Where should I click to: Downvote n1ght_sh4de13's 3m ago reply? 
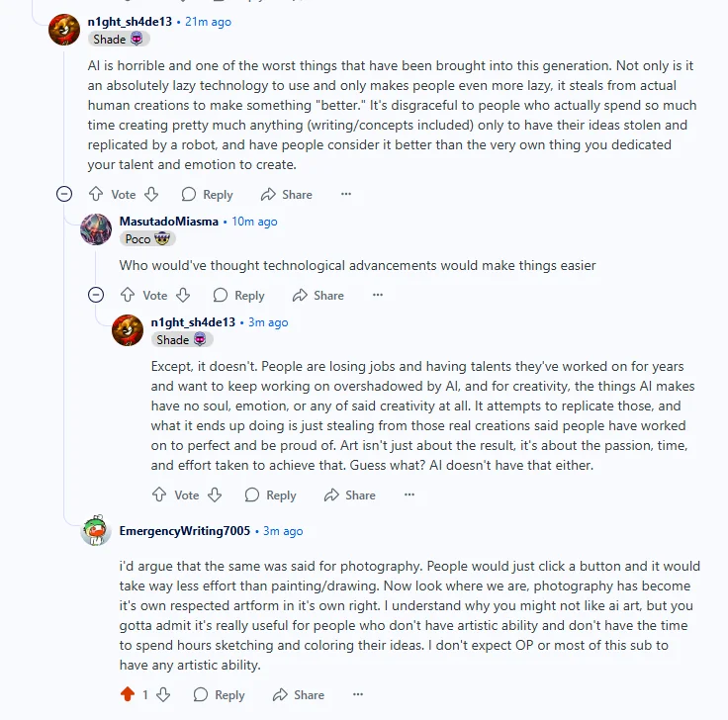tap(215, 495)
